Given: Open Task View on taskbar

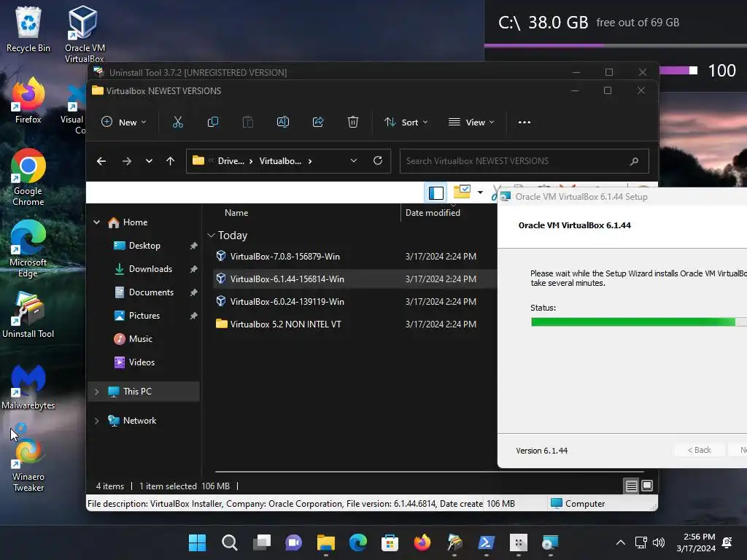Looking at the screenshot, I should point(262,542).
